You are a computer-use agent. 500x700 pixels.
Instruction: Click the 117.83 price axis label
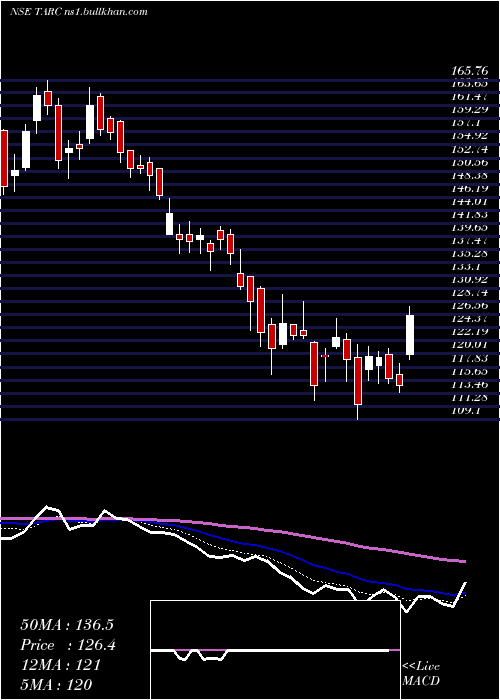(x=470, y=358)
